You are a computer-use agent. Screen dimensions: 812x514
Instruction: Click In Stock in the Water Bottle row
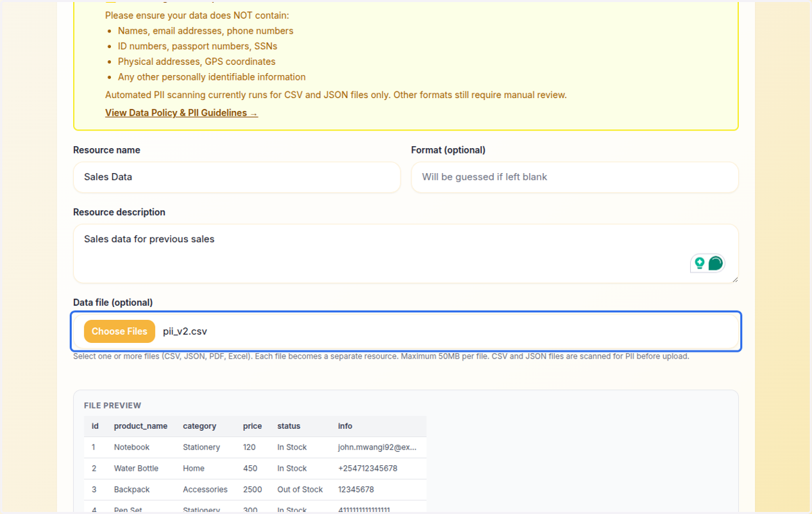pyautogui.click(x=292, y=468)
